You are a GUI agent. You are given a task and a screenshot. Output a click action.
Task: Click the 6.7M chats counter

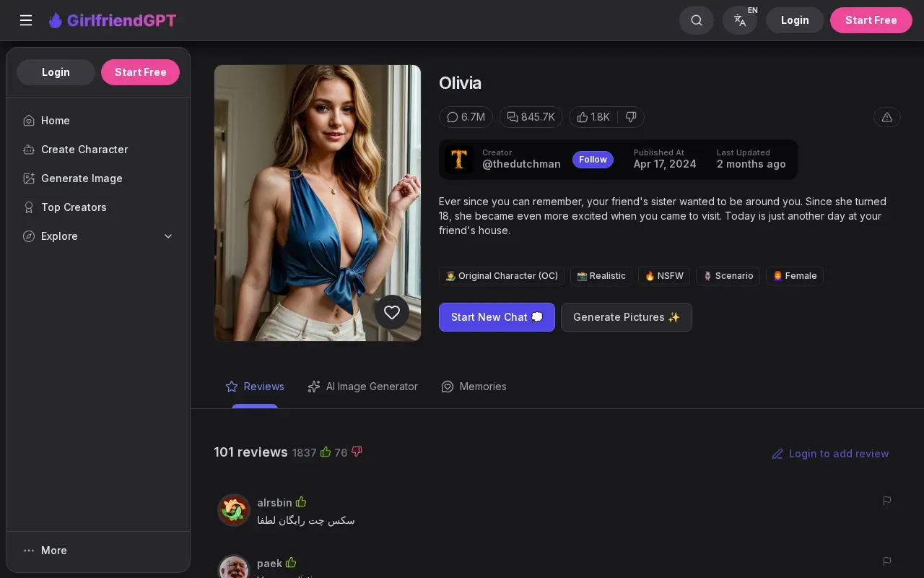(466, 117)
